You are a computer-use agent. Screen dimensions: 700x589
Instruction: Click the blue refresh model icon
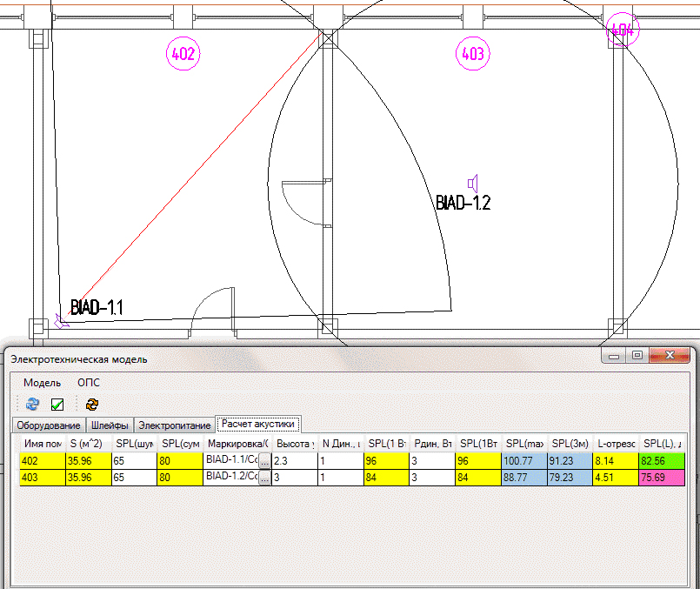tap(32, 405)
